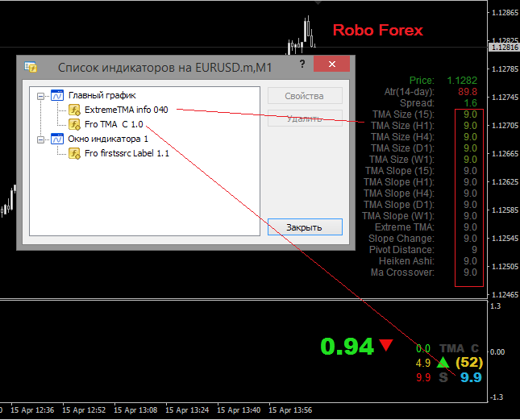This screenshot has width=520, height=420.
Task: Click the large green 0.94 value
Action: [x=347, y=347]
